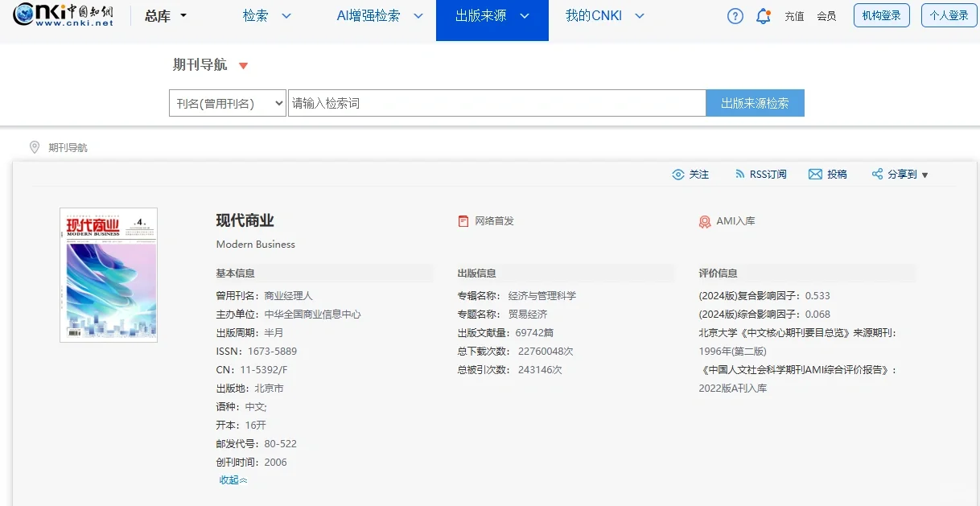980x506 pixels.
Task: Click the 期刊导航 breadcrumb link
Action: tap(68, 148)
